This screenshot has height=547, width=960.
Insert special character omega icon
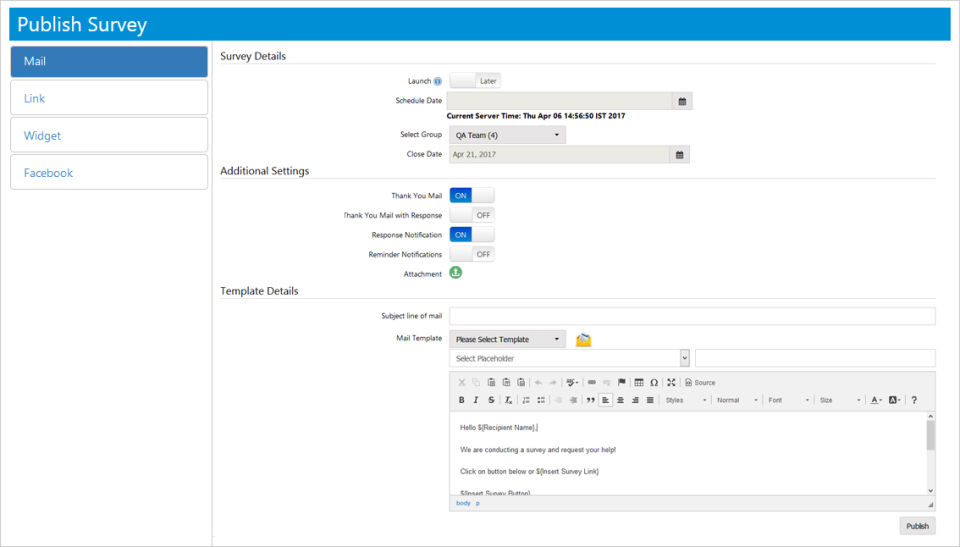pos(654,382)
